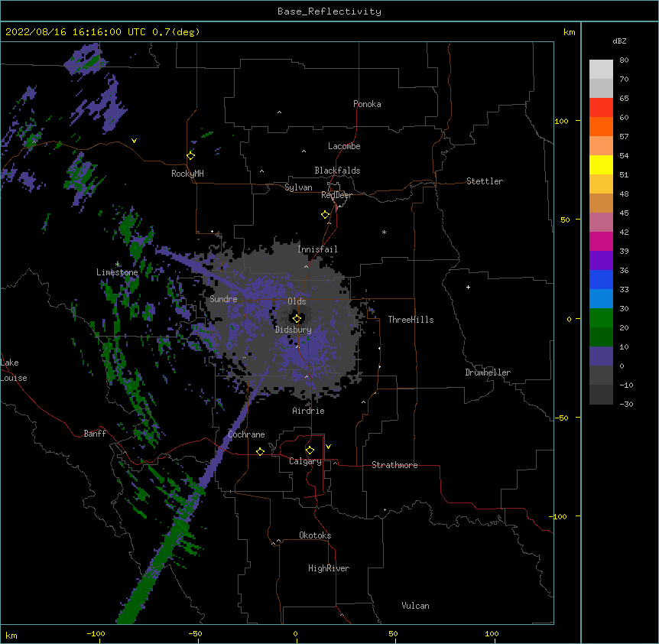Click the Didsbury town label
The image size is (659, 644).
294,330
